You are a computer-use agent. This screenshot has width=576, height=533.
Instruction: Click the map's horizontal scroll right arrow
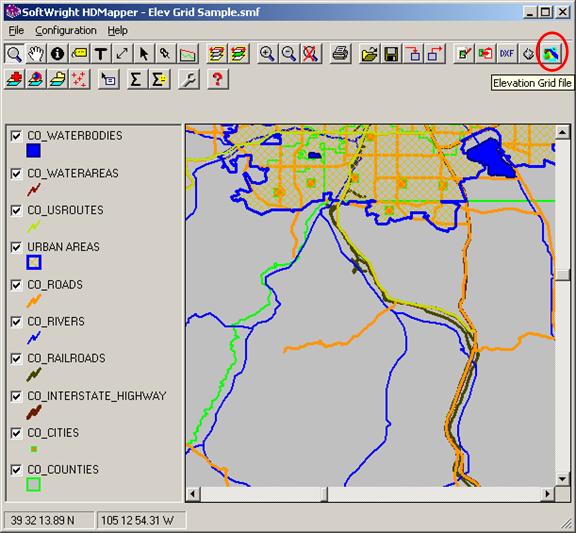[x=548, y=494]
